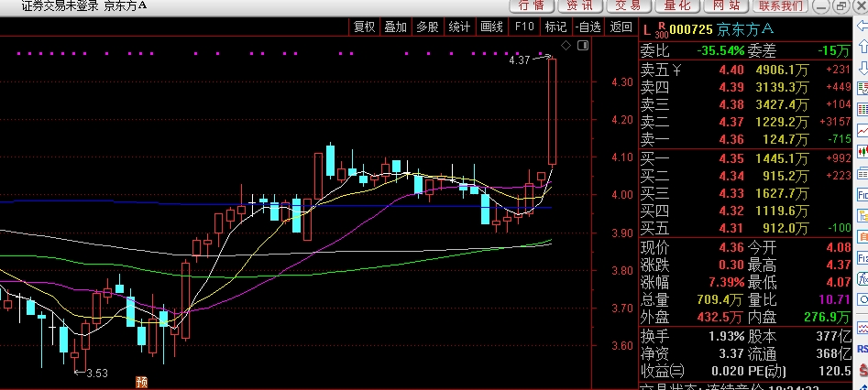868x390 pixels.
Task: Click 卖三 price 4.38
Action: (x=731, y=104)
